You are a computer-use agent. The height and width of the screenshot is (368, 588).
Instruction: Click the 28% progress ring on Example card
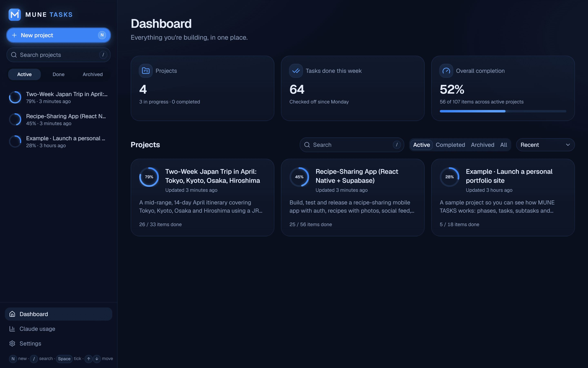point(450,177)
